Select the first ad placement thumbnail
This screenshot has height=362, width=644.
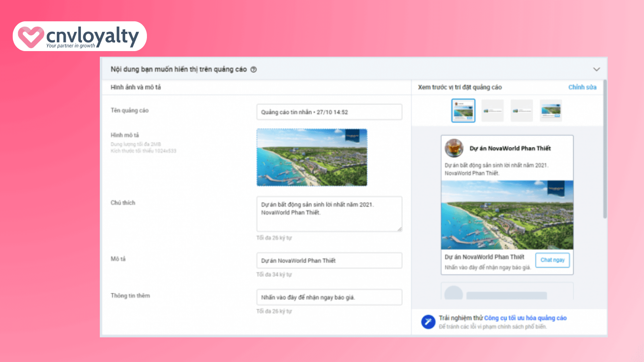[x=463, y=111]
